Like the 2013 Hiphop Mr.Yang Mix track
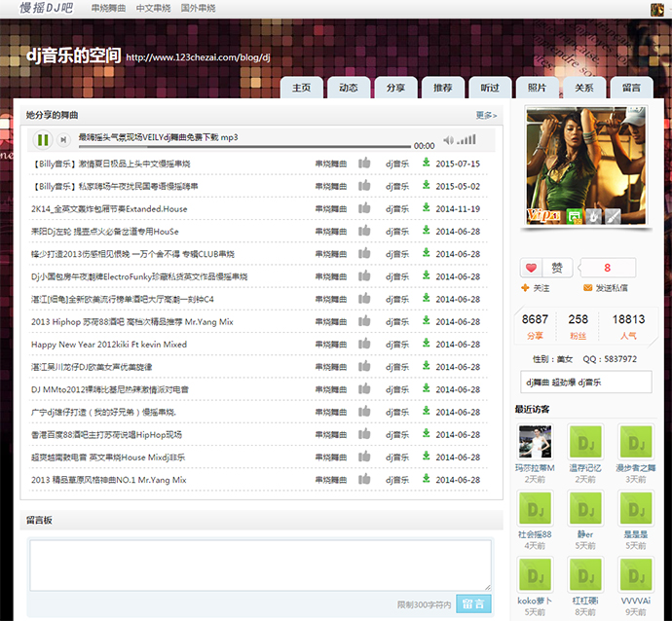 [364, 321]
